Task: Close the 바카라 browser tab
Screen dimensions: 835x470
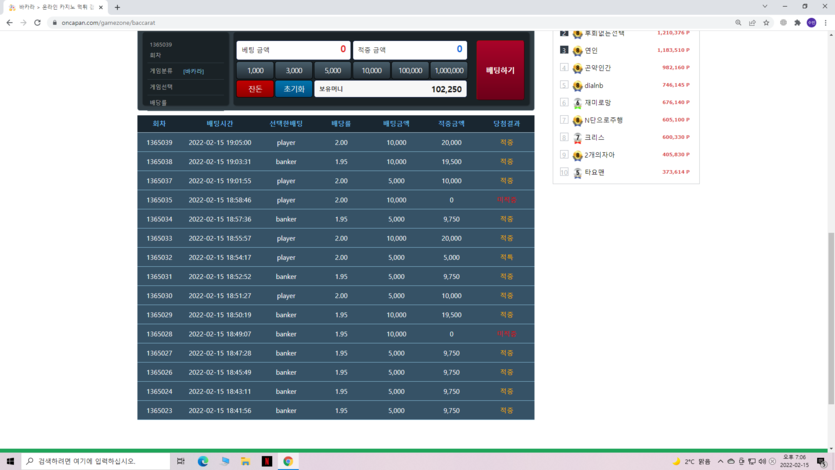Action: click(101, 7)
